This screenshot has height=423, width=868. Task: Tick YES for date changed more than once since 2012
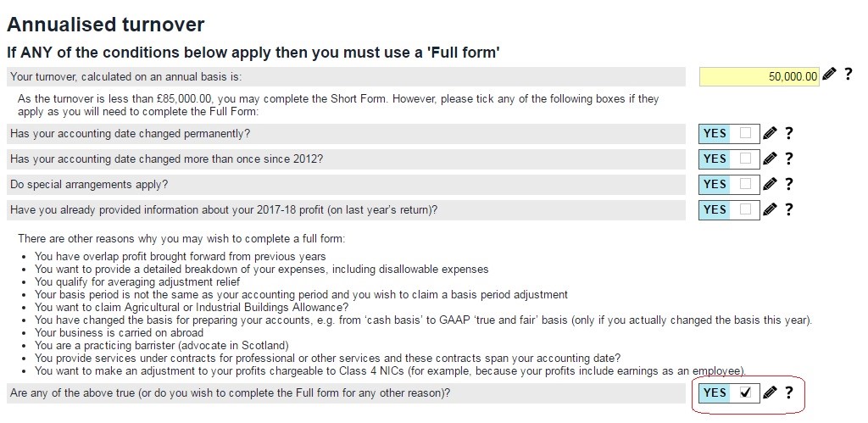click(745, 159)
